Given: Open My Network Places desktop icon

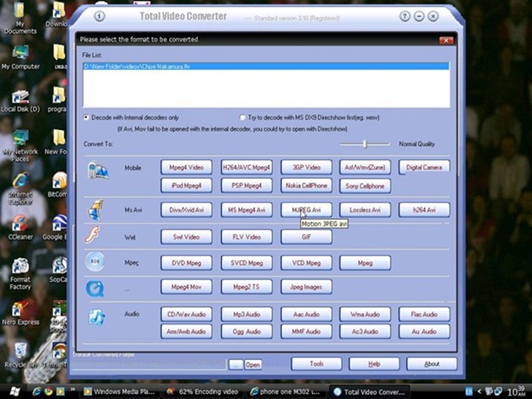Looking at the screenshot, I should pos(20,146).
